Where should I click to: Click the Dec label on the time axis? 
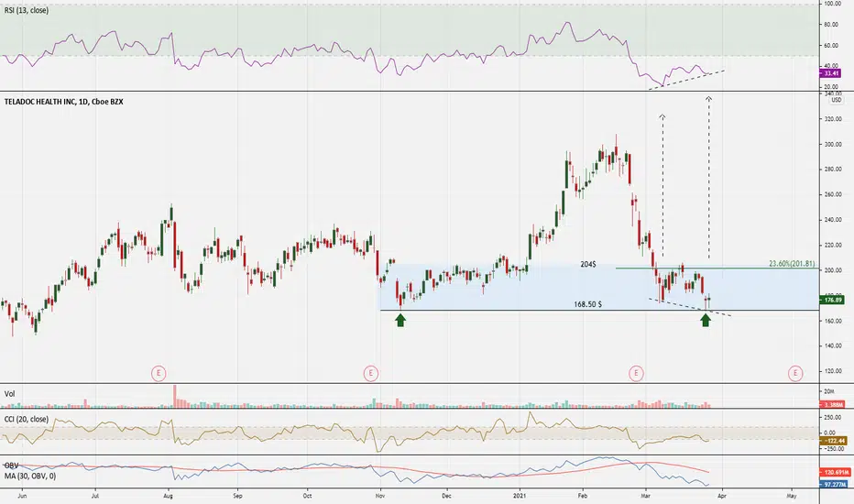[x=446, y=497]
